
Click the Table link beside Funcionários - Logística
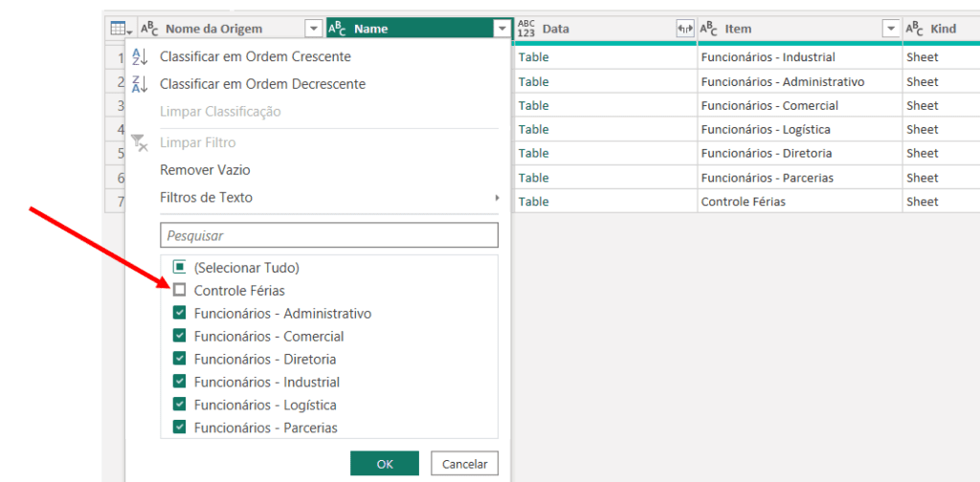coord(533,129)
